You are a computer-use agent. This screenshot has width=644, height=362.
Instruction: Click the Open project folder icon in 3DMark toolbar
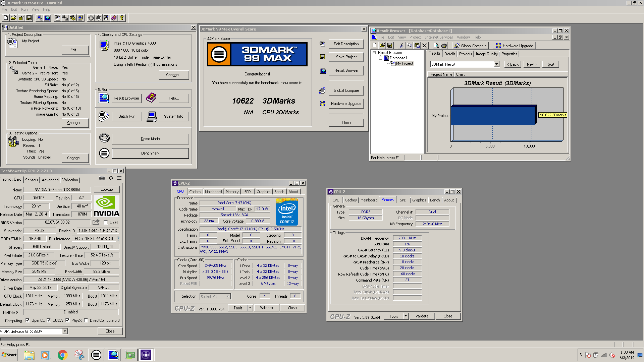click(x=14, y=18)
